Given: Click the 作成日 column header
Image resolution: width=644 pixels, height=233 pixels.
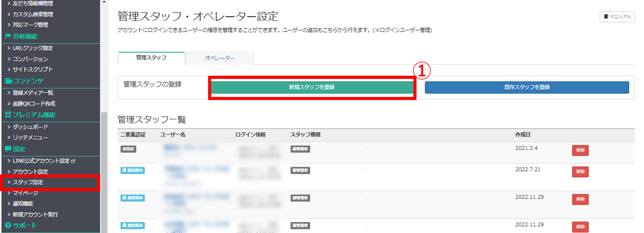Looking at the screenshot, I should 523,135.
